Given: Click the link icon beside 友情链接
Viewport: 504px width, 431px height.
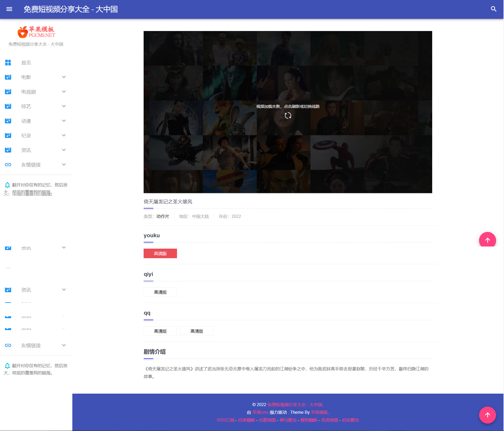Looking at the screenshot, I should tap(8, 165).
